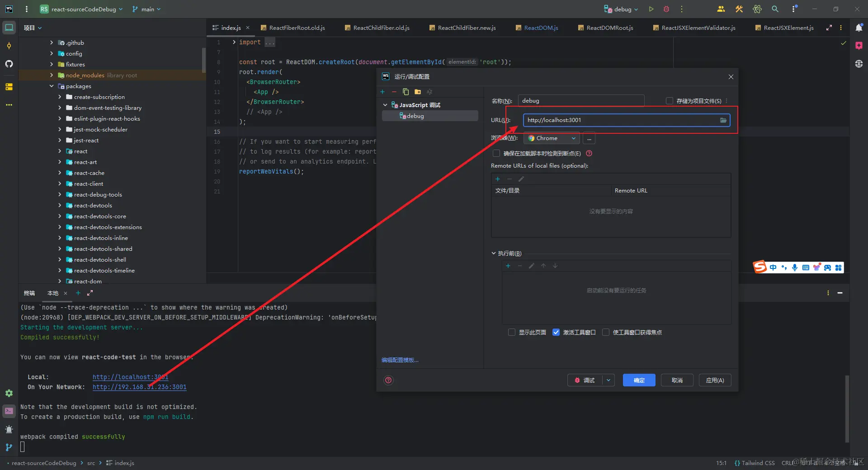Open Search Everywhere magnifier icon
This screenshot has width=868, height=470.
pos(775,9)
